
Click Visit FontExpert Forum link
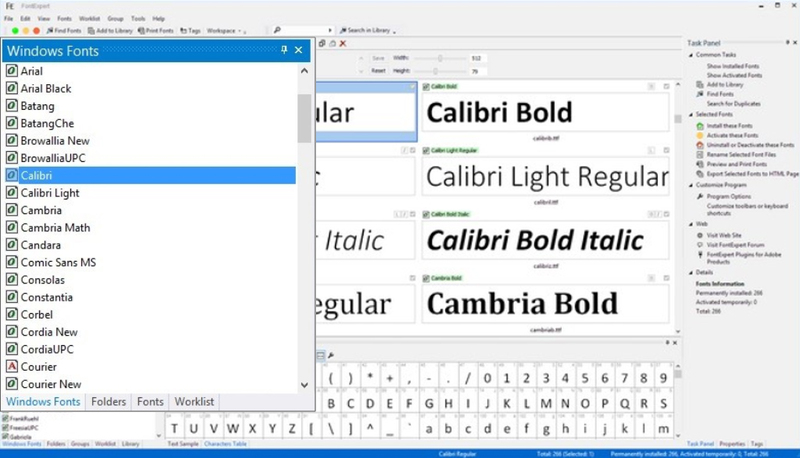[x=735, y=245]
